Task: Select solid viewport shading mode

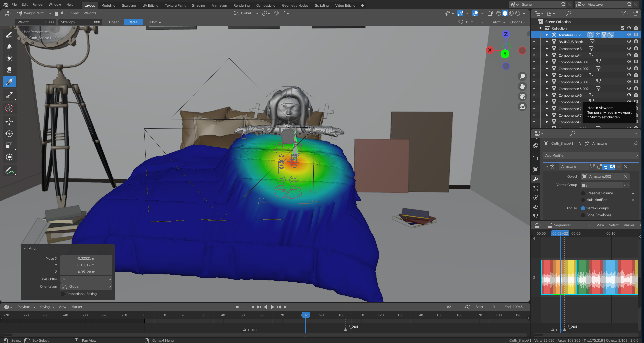Action: tap(505, 13)
